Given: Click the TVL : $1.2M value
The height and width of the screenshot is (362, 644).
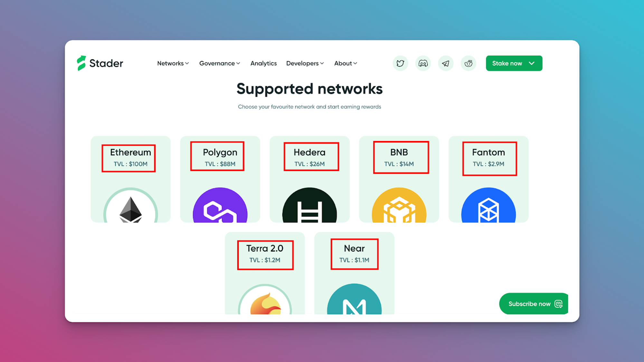Looking at the screenshot, I should point(265,260).
